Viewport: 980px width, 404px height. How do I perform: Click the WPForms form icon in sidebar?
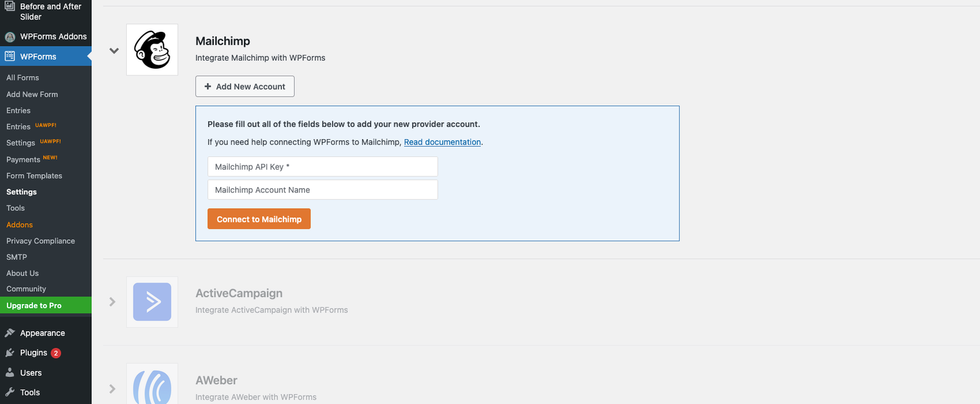tap(10, 56)
